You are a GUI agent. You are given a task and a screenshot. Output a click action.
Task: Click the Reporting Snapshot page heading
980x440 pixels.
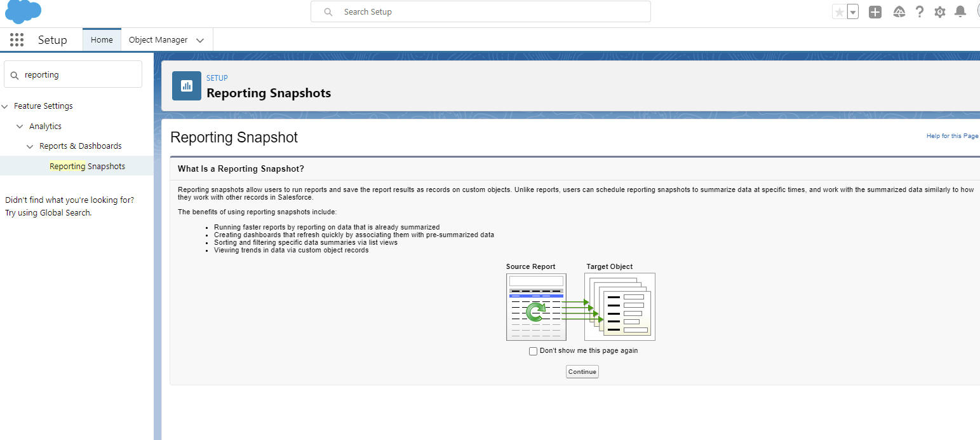coord(234,137)
